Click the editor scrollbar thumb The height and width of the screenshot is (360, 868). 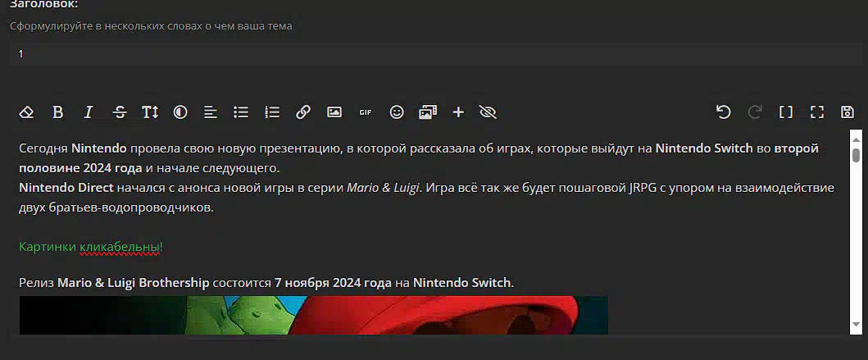coord(856,154)
